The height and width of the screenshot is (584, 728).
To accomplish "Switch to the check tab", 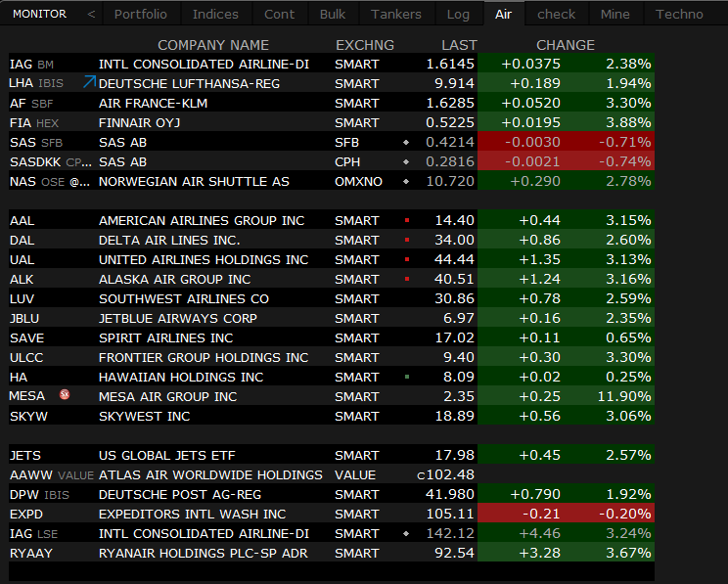I will (x=556, y=14).
